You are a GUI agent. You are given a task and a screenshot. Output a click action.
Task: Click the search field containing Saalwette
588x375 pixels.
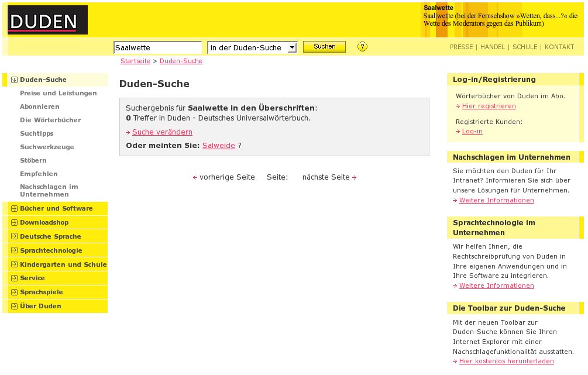click(x=157, y=47)
